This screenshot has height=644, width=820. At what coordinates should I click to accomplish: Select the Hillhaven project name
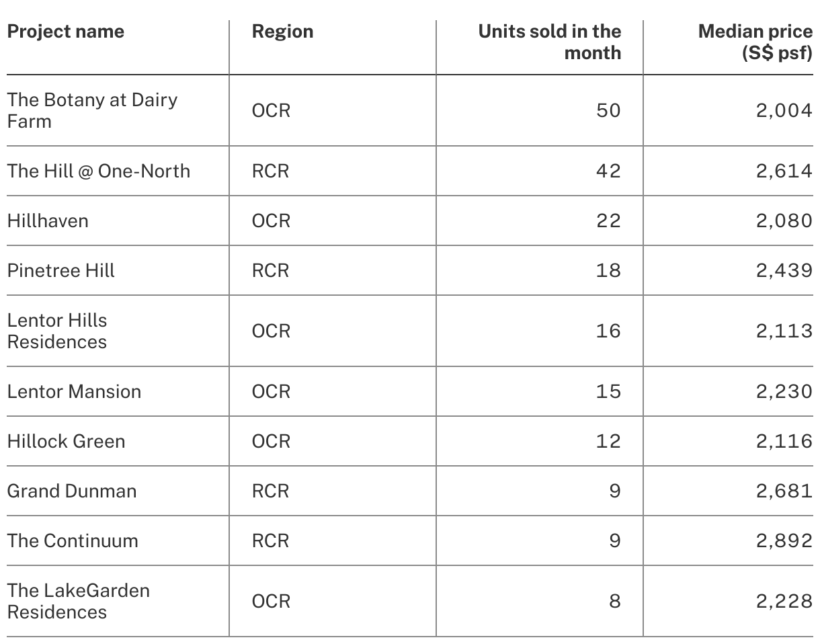48,220
